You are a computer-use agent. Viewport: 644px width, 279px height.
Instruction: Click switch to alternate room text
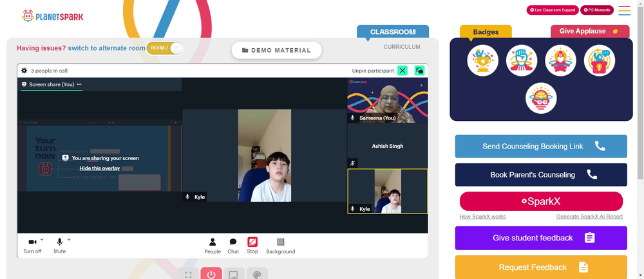point(106,48)
